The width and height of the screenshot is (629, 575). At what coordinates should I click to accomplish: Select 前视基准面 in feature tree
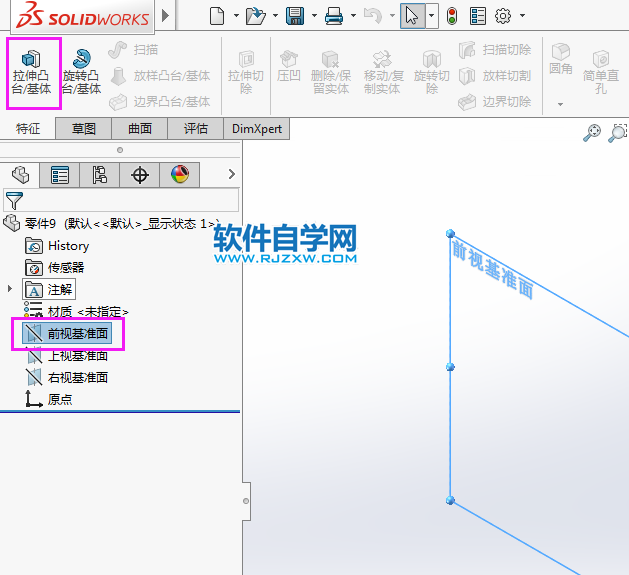coord(67,333)
